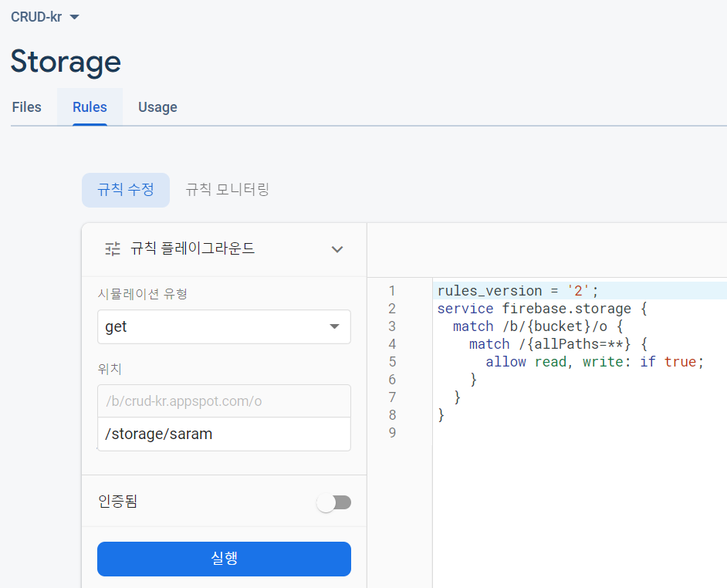This screenshot has height=588, width=727.
Task: Click 'match /{allPaths=**} {' code line
Action: 558,344
